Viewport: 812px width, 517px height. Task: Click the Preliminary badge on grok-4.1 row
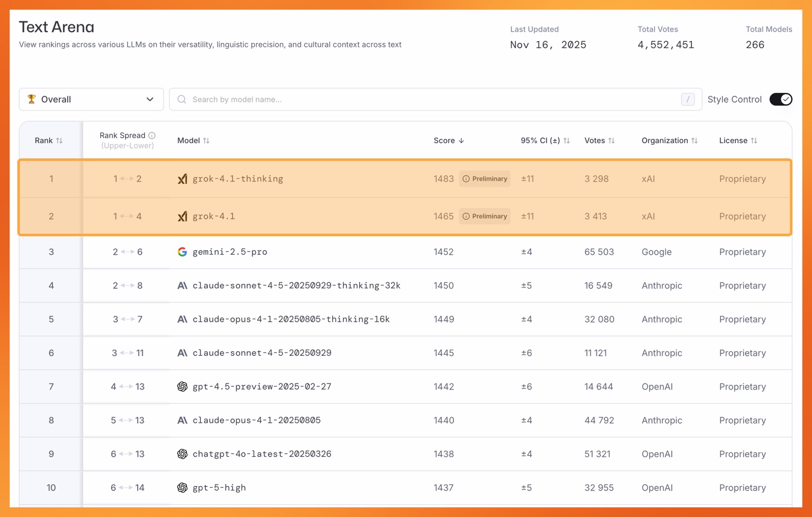pyautogui.click(x=485, y=216)
